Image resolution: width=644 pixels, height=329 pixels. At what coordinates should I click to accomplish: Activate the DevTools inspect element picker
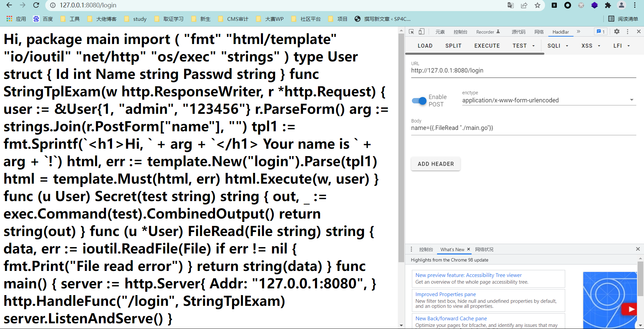click(x=412, y=32)
